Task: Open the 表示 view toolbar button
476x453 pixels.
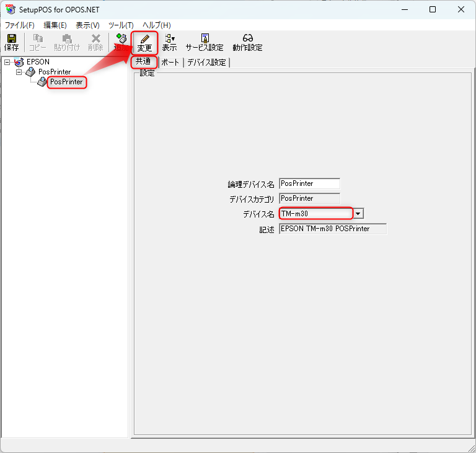Action: 169,42
